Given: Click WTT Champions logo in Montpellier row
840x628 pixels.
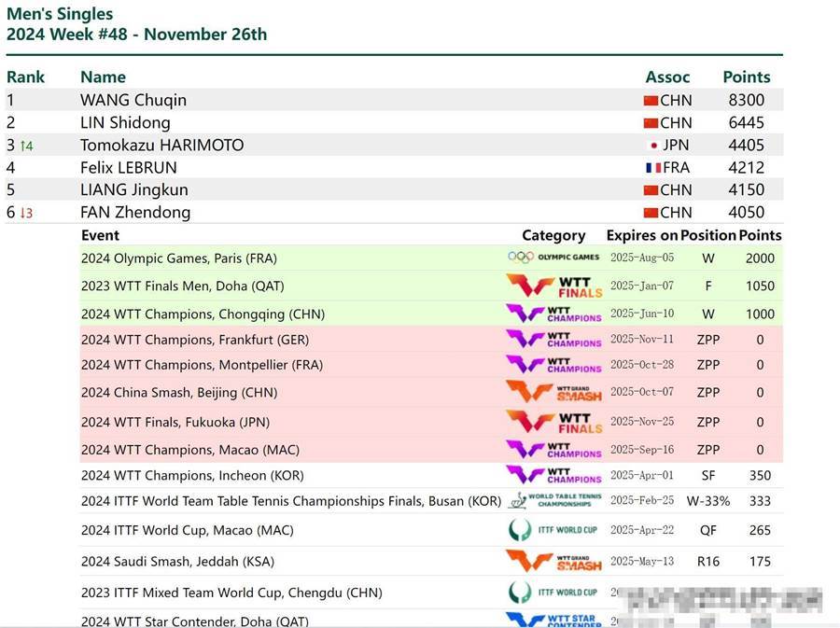Looking at the screenshot, I should [x=553, y=365].
